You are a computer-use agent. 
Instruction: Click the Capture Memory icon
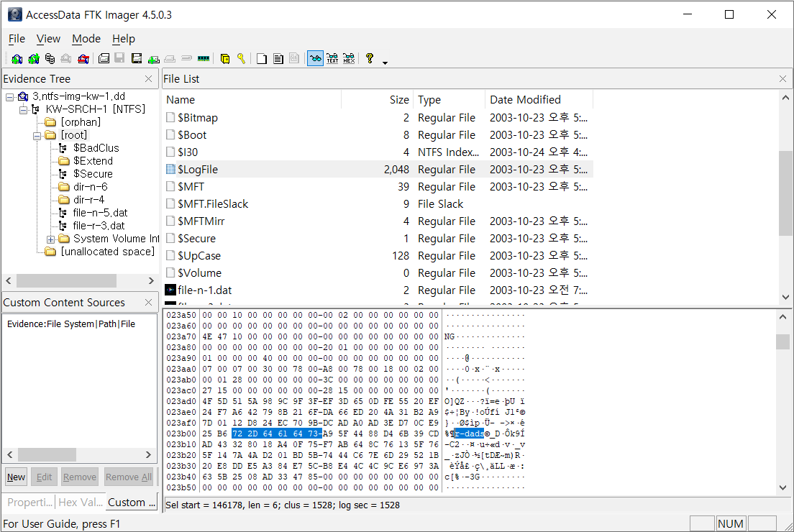203,59
